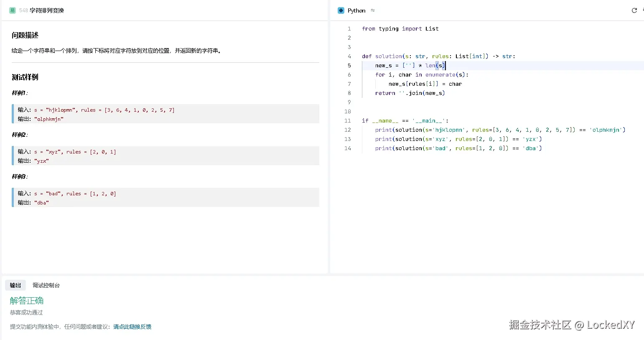
Task: Open the 请点此链接反馈 feedback link
Action: (x=132, y=327)
